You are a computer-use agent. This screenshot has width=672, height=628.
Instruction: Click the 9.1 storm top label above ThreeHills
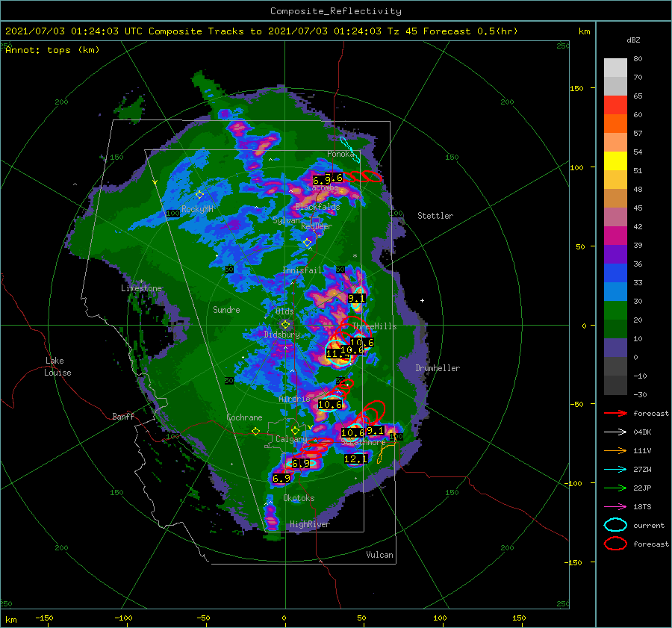pyautogui.click(x=357, y=299)
